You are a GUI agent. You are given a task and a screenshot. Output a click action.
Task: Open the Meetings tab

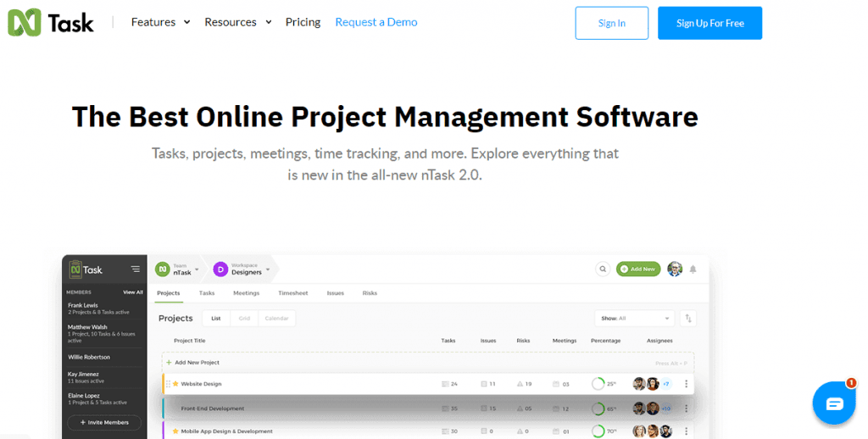point(247,293)
